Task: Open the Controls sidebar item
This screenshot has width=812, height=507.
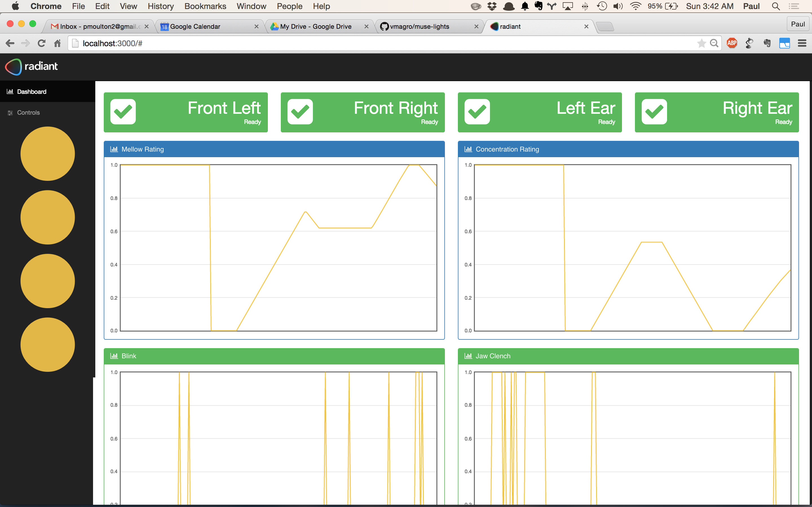Action: pyautogui.click(x=28, y=113)
